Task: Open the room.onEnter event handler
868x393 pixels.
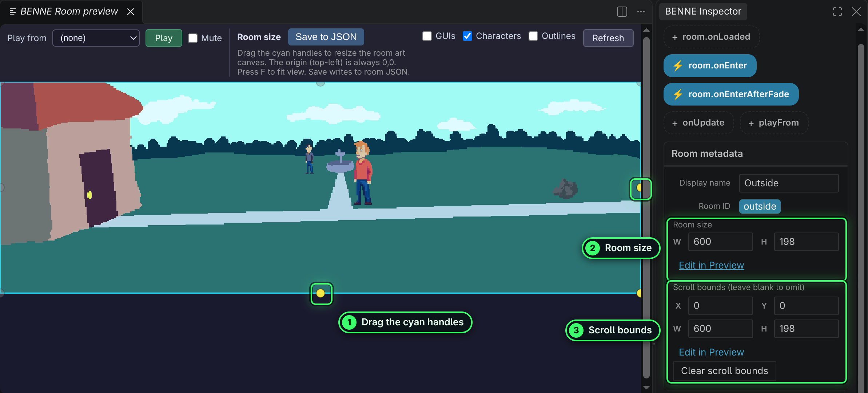Action: 710,65
